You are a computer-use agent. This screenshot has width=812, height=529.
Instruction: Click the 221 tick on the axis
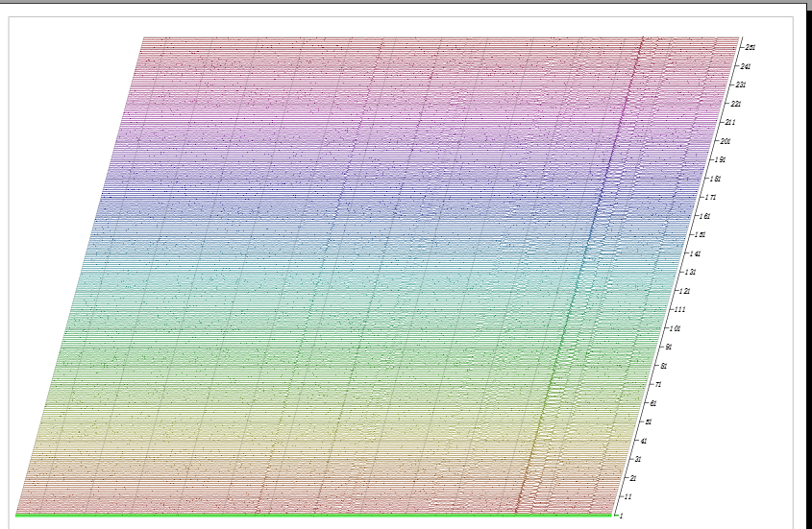tap(735, 104)
